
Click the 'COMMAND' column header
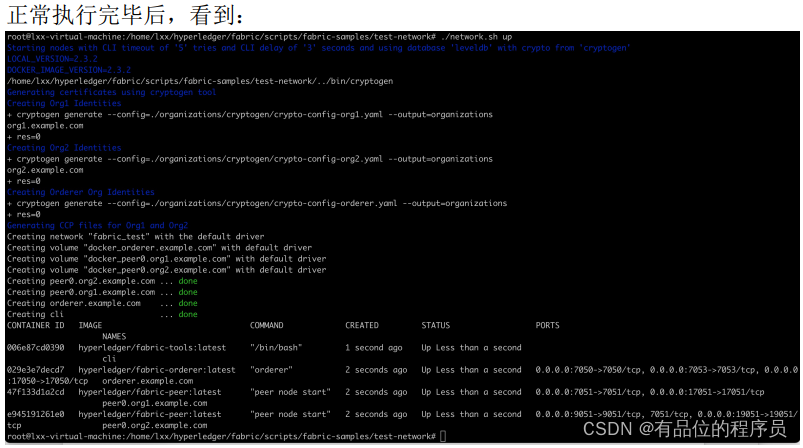pyautogui.click(x=266, y=326)
